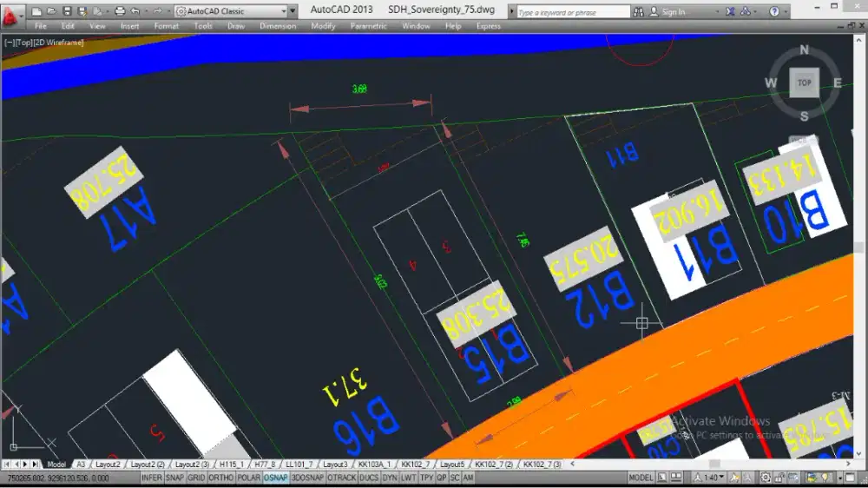Click the E compass letter on ViewCube

(x=838, y=83)
